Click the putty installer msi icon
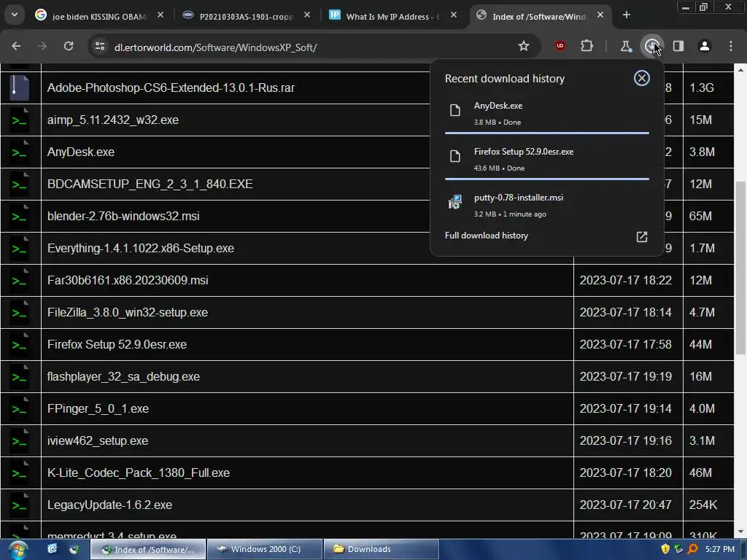This screenshot has width=747, height=560. tap(455, 202)
